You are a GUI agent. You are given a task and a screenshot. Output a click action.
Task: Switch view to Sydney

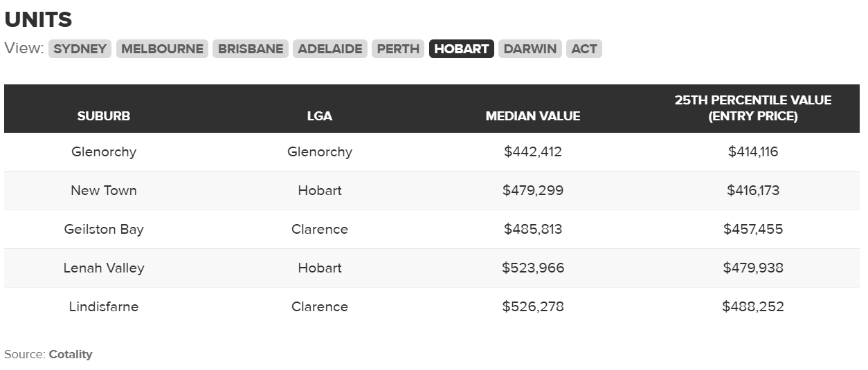(x=80, y=49)
